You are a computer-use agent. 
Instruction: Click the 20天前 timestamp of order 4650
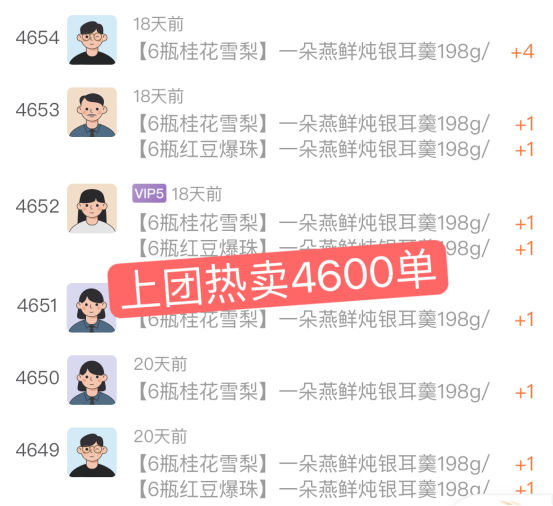click(x=160, y=364)
